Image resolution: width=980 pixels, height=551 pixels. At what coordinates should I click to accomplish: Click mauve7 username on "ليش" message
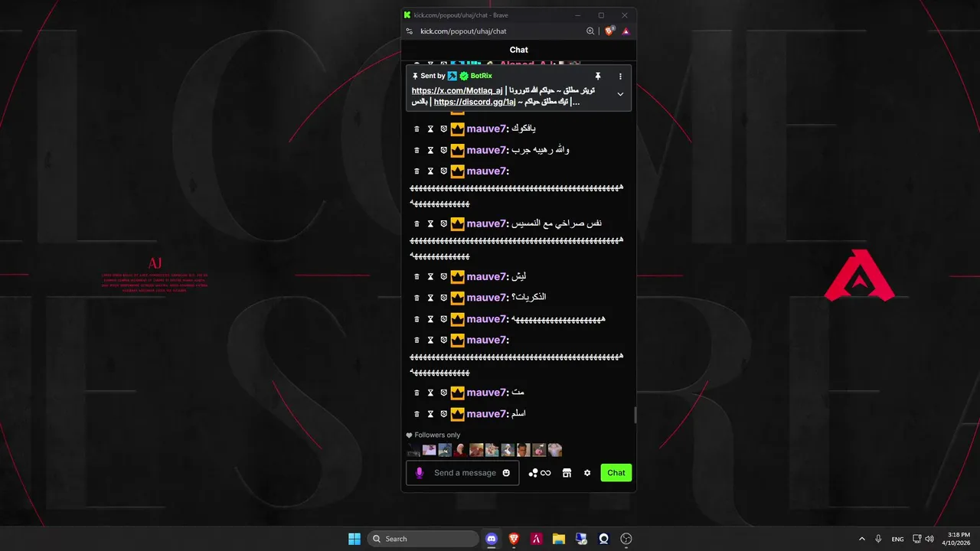click(486, 277)
